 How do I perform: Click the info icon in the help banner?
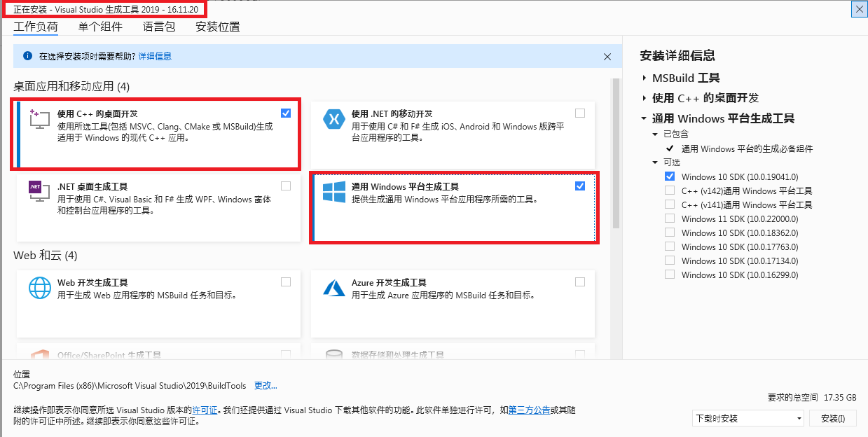27,55
